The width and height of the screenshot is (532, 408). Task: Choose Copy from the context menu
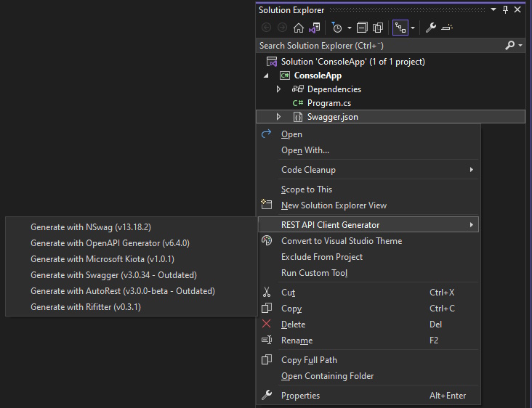pos(369,309)
